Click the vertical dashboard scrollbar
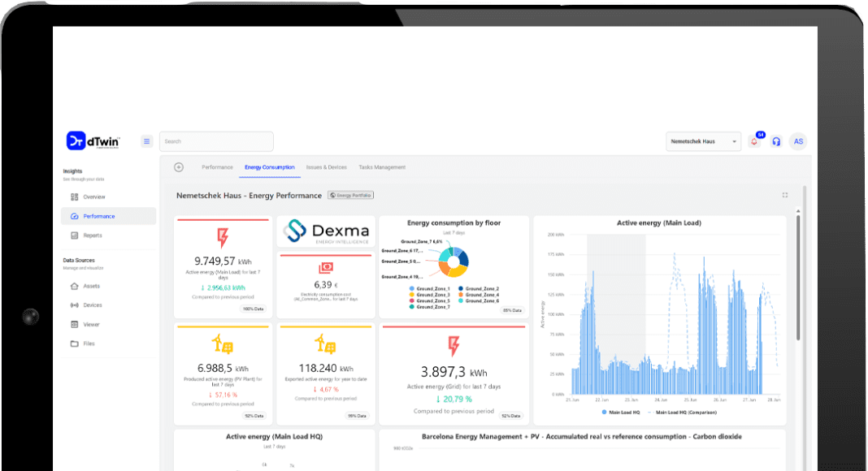The height and width of the screenshot is (471, 868). coord(798,276)
